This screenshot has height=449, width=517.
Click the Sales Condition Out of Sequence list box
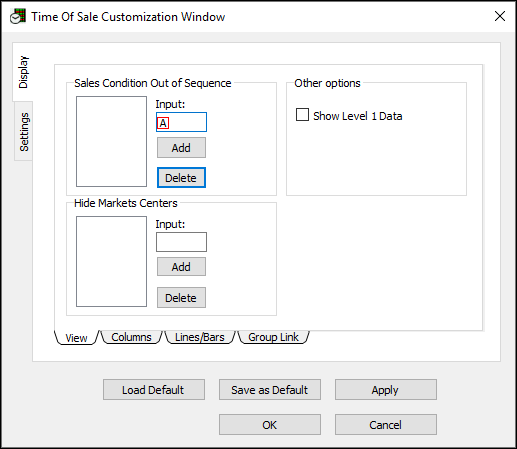(x=111, y=141)
